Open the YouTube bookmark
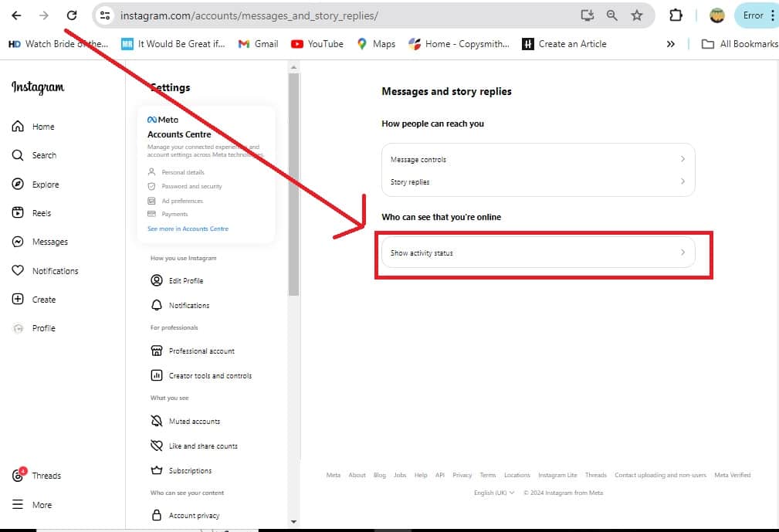 (x=317, y=44)
